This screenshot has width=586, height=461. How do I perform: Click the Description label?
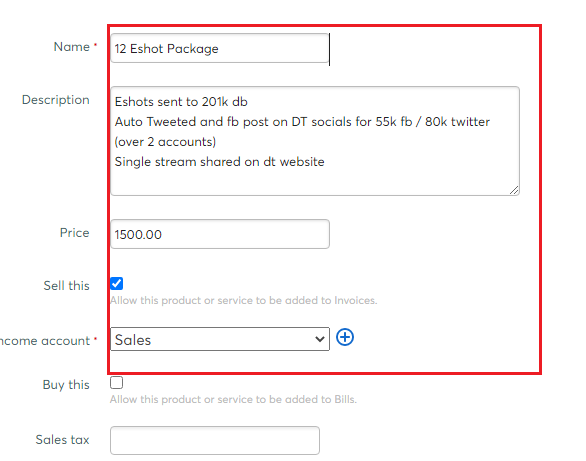[x=56, y=100]
